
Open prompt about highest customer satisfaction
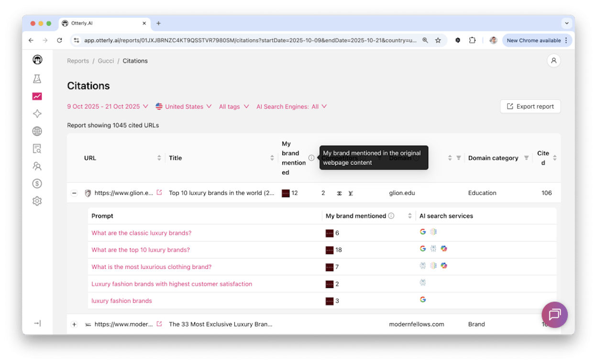[172, 284]
